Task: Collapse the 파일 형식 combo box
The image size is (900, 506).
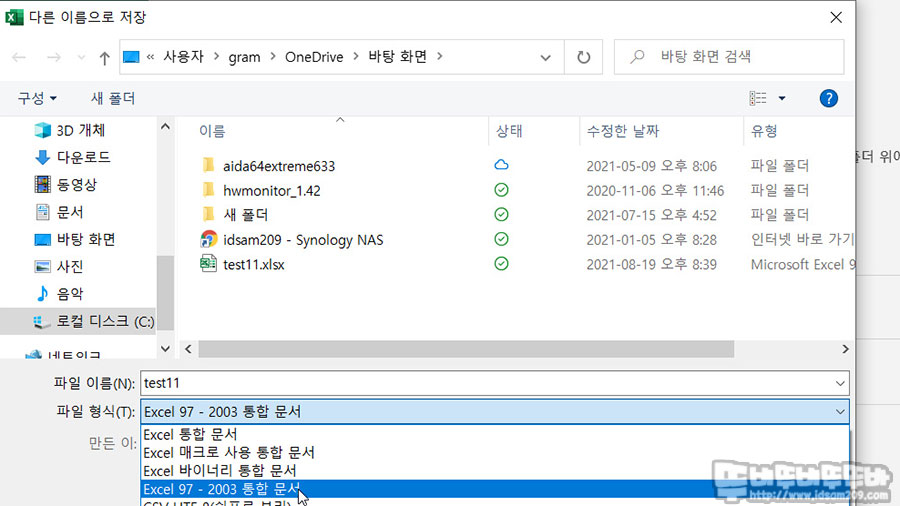Action: point(840,412)
